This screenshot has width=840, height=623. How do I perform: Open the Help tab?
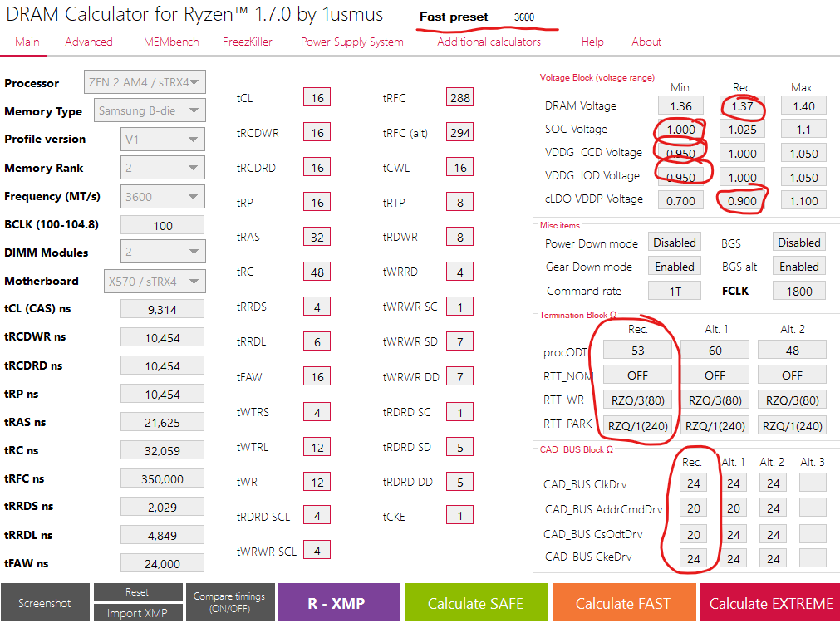click(x=592, y=42)
